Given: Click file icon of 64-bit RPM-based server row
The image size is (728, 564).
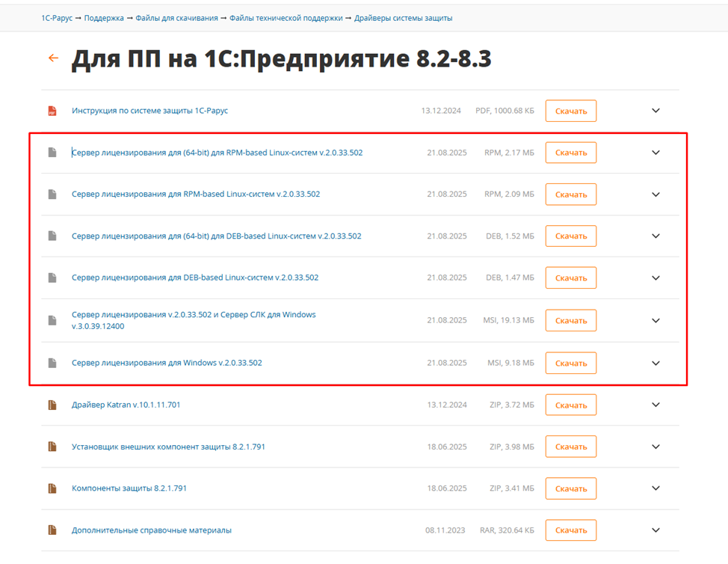Looking at the screenshot, I should (52, 153).
